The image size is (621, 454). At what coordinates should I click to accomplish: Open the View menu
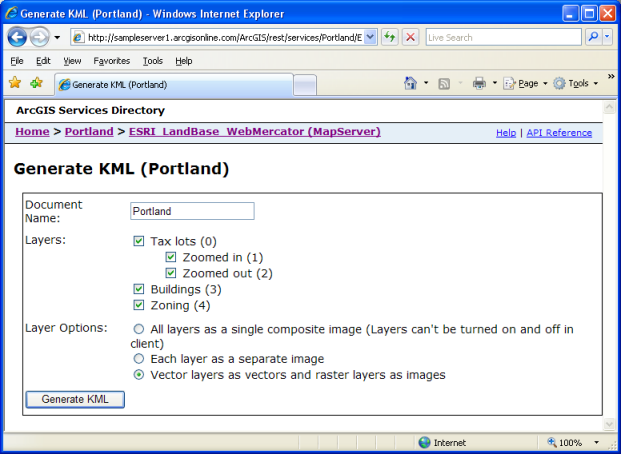(72, 61)
